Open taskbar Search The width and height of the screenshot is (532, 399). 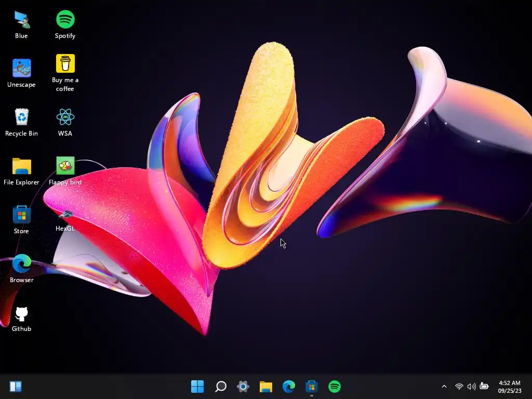[x=220, y=386]
